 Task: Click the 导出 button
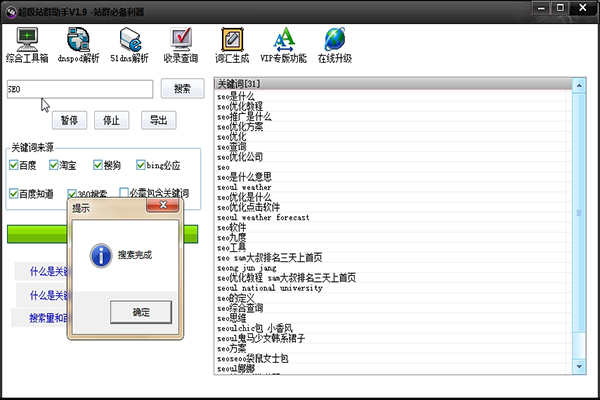(158, 120)
